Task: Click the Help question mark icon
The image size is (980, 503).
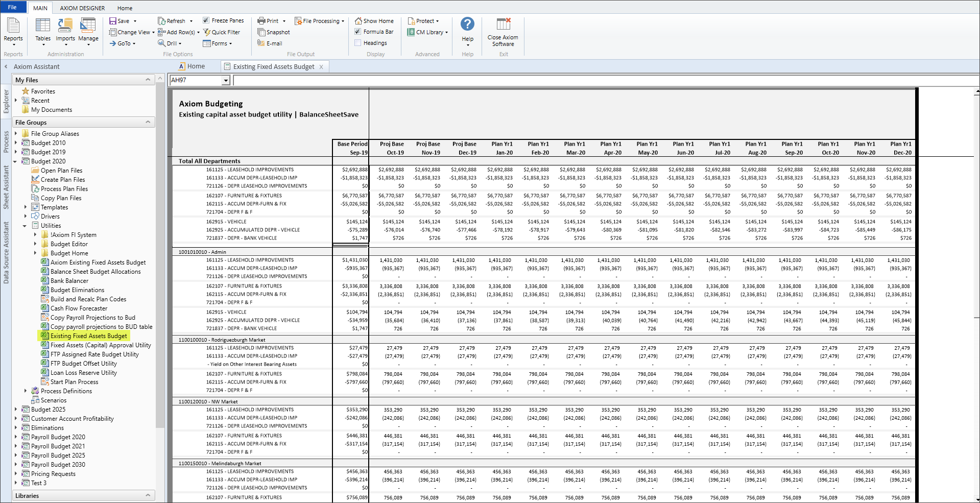Action: click(x=467, y=24)
